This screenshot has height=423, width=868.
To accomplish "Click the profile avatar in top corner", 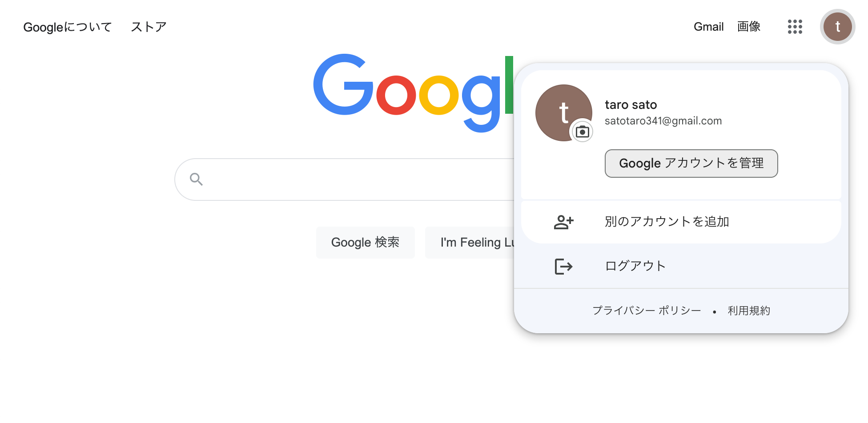I will [x=837, y=27].
